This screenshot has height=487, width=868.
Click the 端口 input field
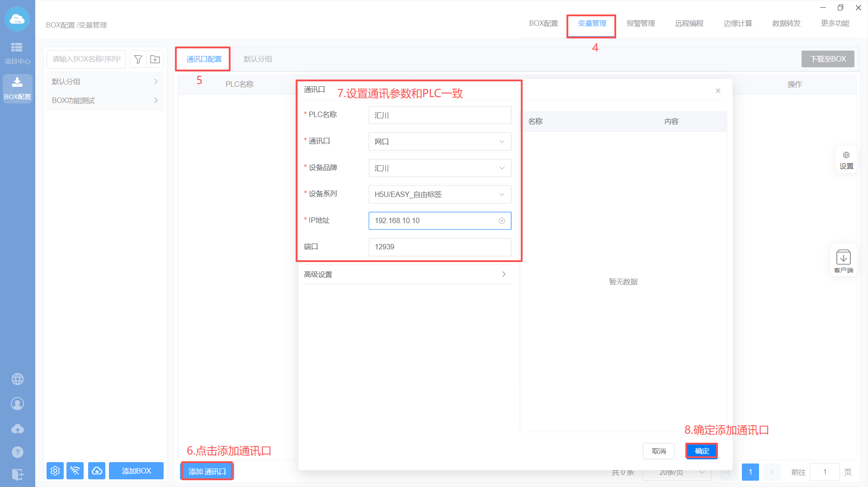pos(439,247)
